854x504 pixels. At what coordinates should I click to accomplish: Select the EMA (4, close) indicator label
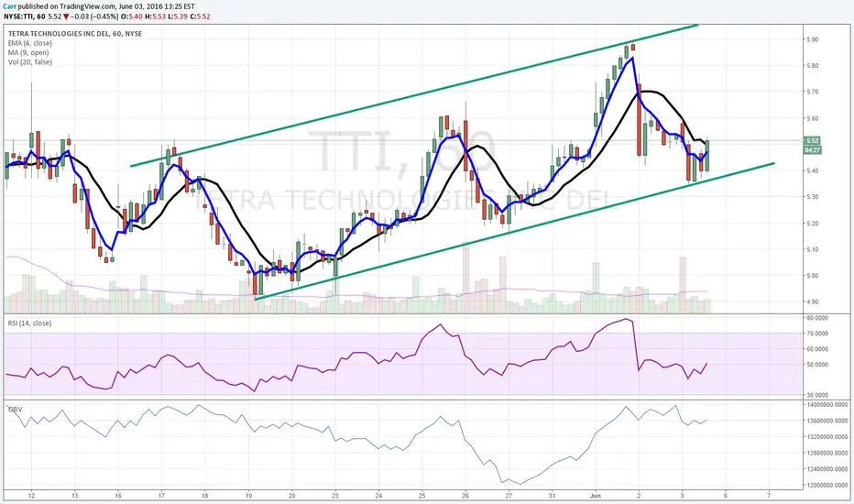click(x=30, y=43)
